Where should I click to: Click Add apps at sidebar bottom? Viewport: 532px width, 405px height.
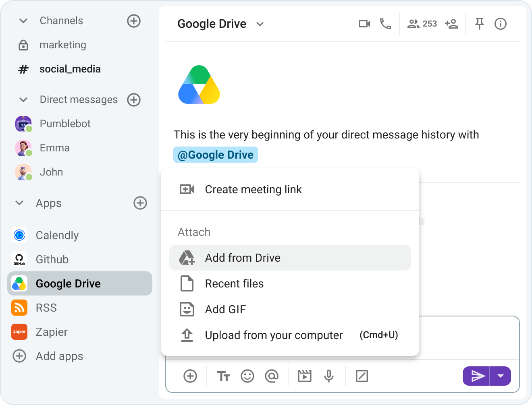tap(48, 356)
